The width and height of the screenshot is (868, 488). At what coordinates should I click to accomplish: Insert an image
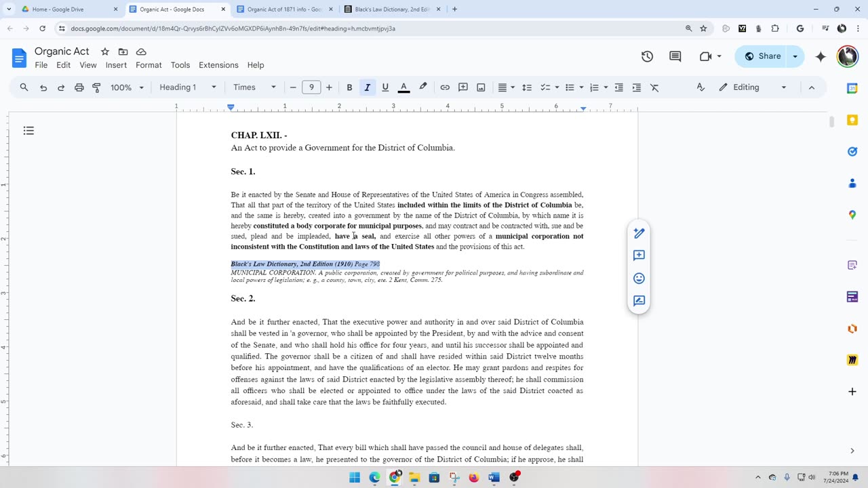pyautogui.click(x=481, y=87)
